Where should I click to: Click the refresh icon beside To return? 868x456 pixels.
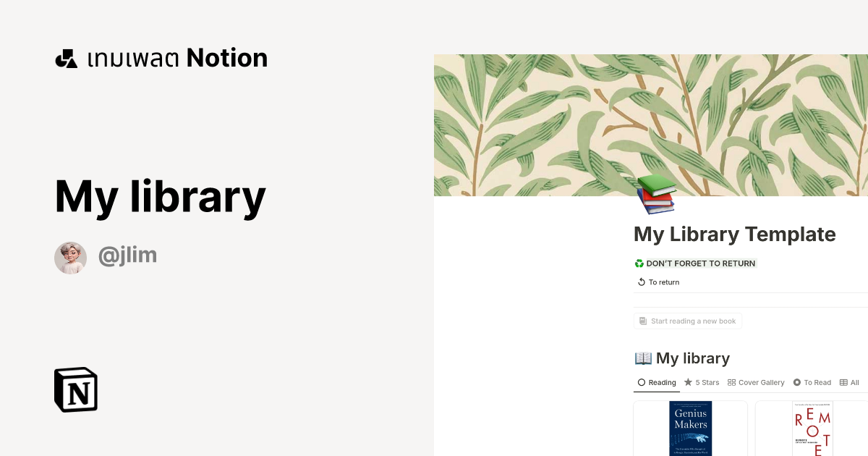(640, 282)
